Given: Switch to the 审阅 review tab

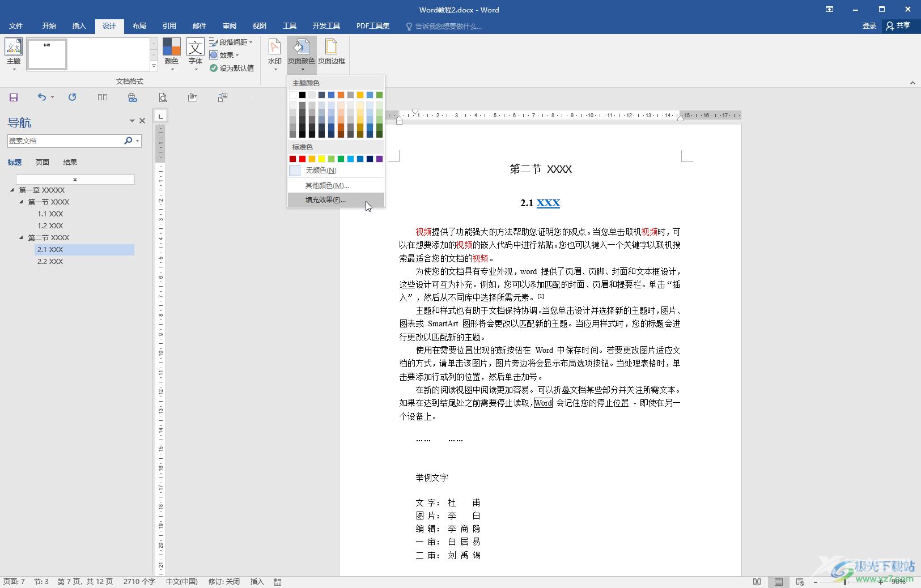Looking at the screenshot, I should tap(230, 25).
